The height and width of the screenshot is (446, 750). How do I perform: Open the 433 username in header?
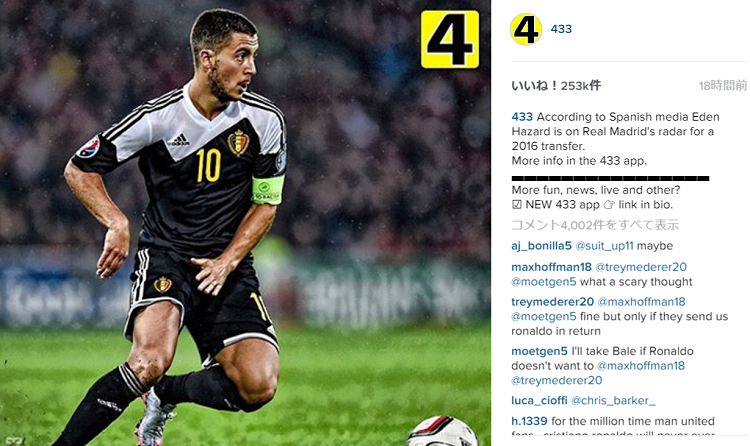(x=561, y=29)
